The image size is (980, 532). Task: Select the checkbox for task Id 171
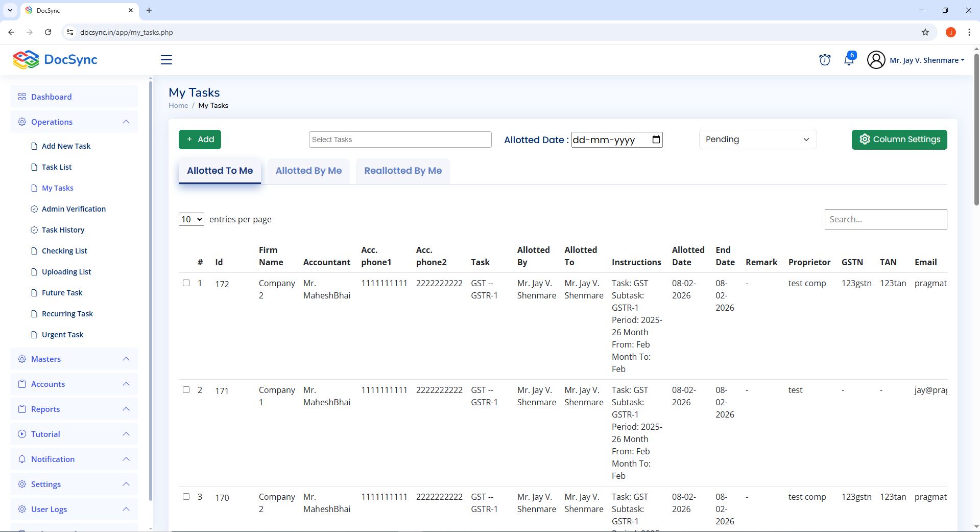point(186,390)
